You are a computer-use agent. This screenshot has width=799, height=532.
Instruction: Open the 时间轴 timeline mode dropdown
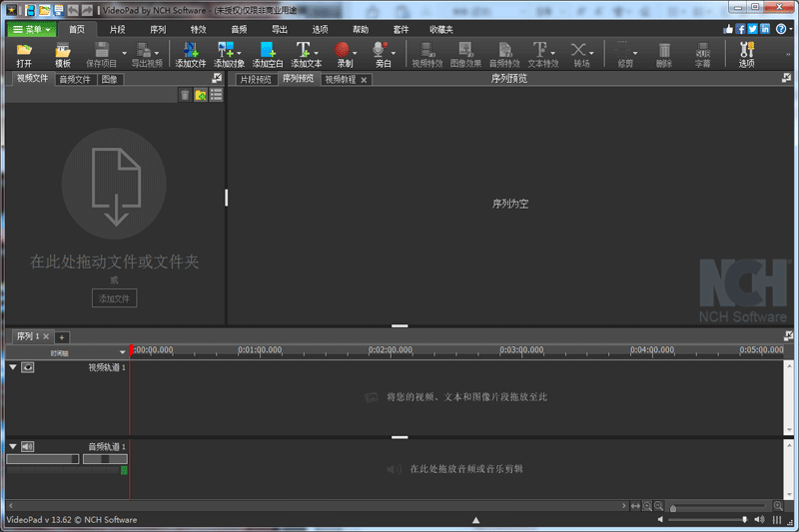pyautogui.click(x=123, y=352)
